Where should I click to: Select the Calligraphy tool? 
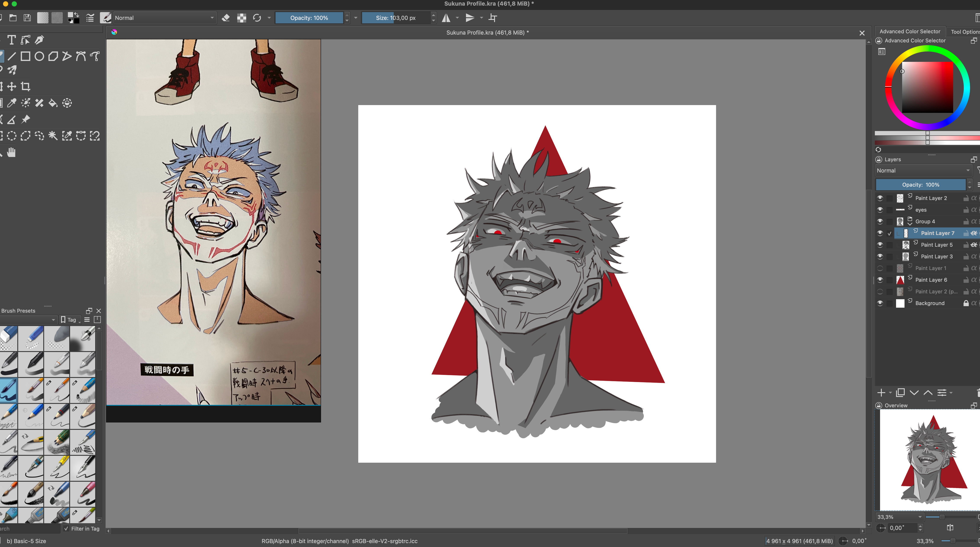coord(39,40)
